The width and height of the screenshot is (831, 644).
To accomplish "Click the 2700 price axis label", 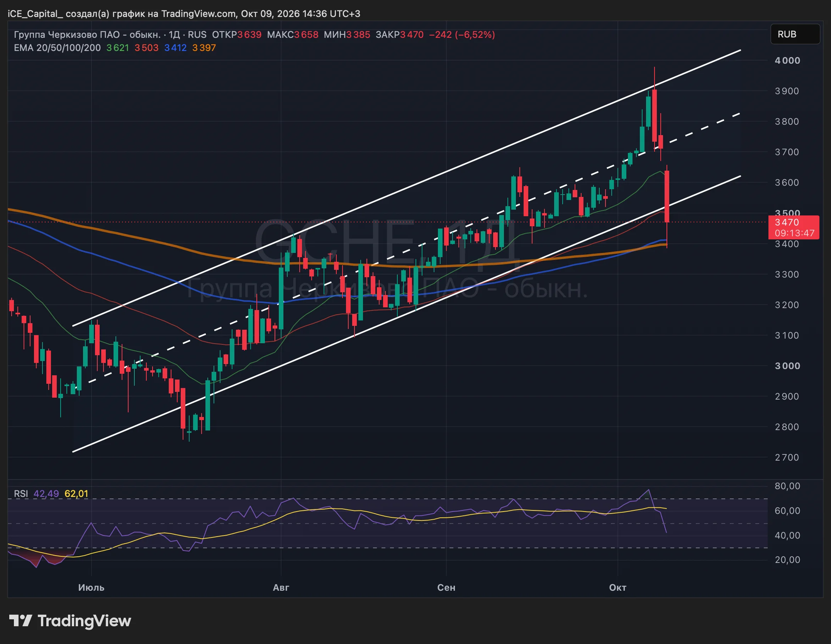I will (787, 458).
